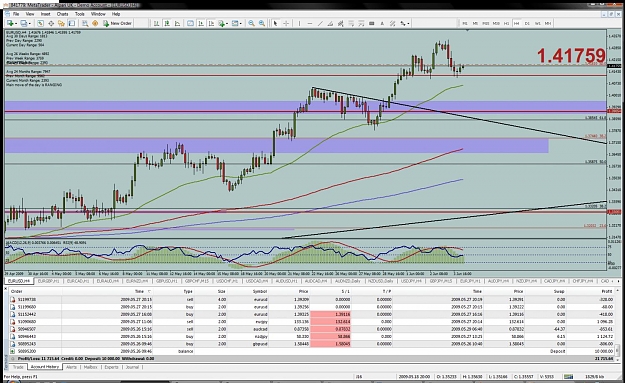This screenshot has width=625, height=383.
Task: Open the Strategy Tester magnifier icon
Action: coord(85,24)
